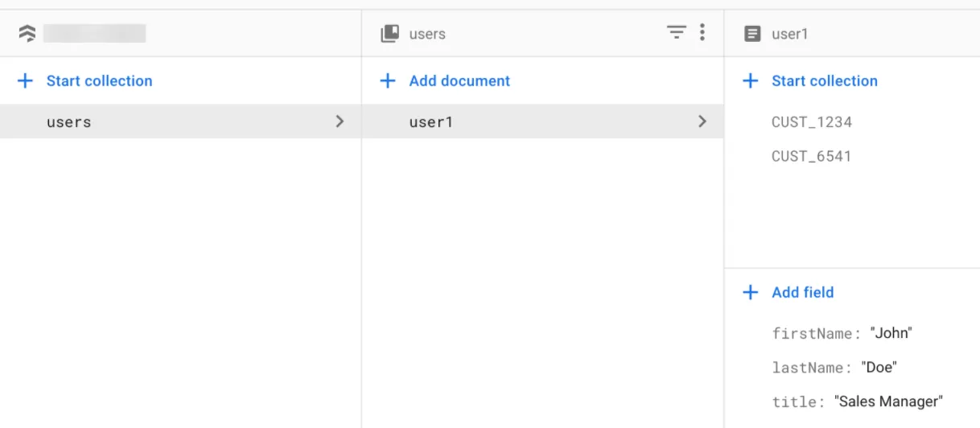980x428 pixels.
Task: Click the plus icon beside Add document
Action: click(388, 80)
